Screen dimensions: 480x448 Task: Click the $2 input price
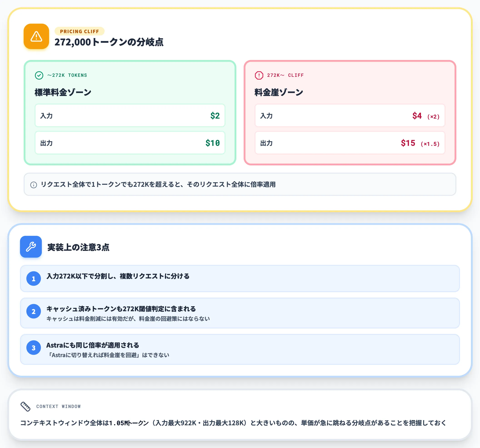pyautogui.click(x=215, y=116)
